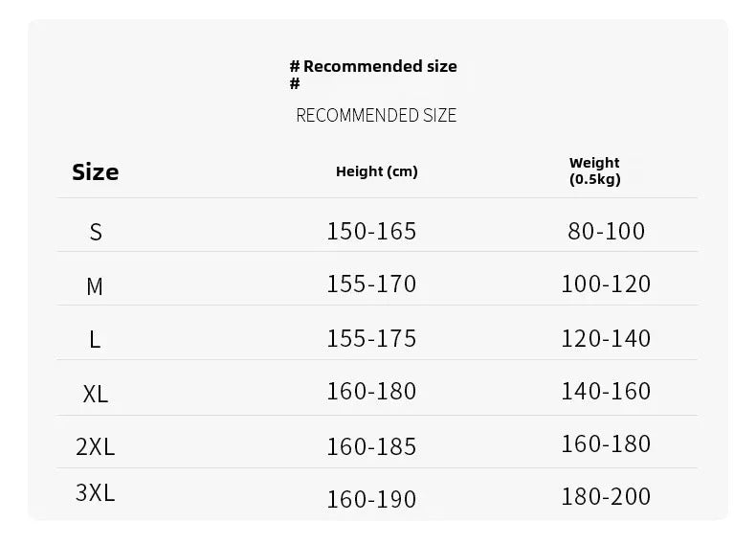Click weight value 80-100
Image resolution: width=756 pixels, height=545 pixels.
(x=606, y=231)
